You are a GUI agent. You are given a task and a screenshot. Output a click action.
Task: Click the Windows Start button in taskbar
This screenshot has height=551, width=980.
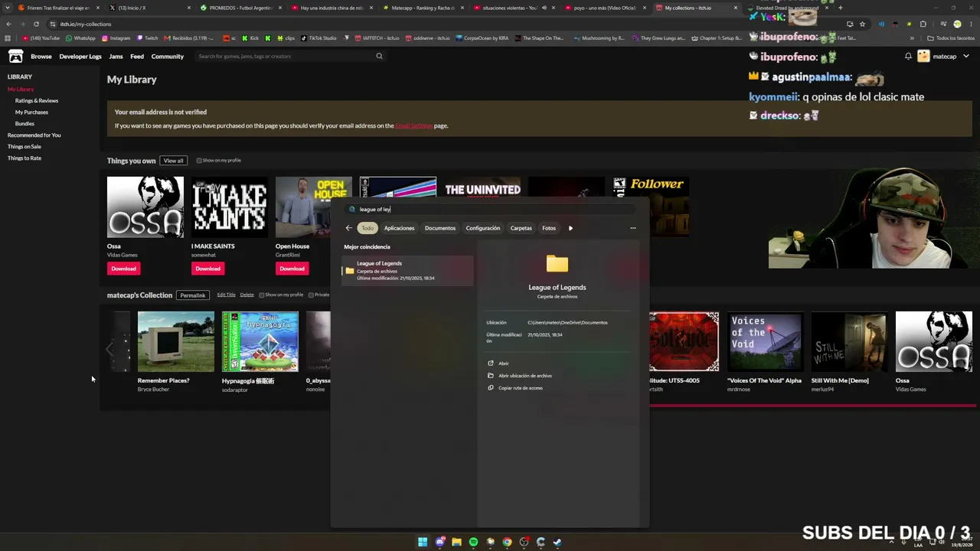tap(423, 542)
